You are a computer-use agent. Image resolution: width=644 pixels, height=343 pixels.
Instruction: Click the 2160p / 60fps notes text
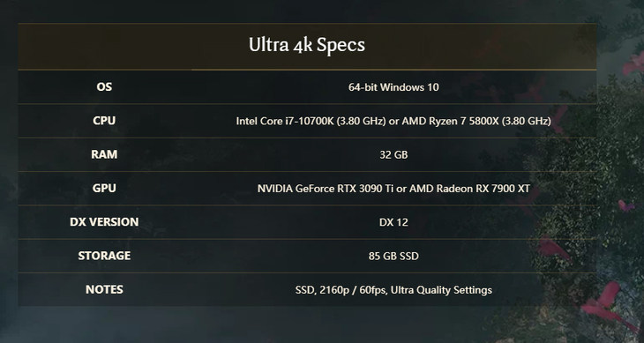click(x=353, y=290)
